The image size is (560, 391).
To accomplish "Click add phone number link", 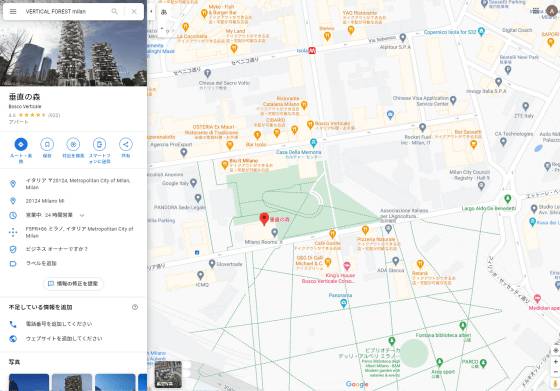I will [59, 324].
